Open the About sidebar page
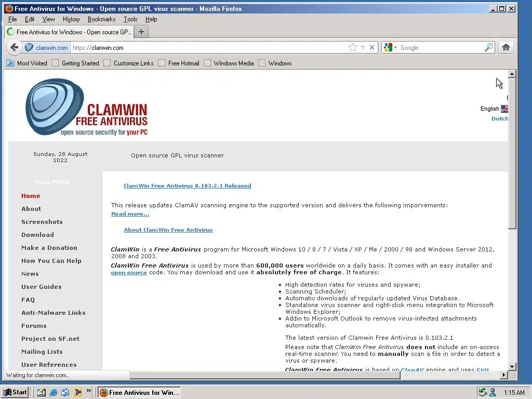 [31, 209]
